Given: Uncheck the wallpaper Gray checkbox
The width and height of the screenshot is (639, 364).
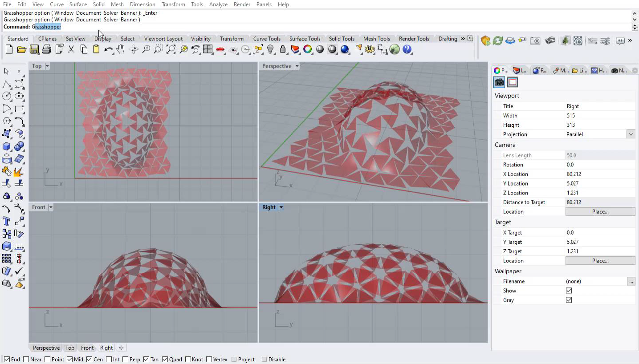Looking at the screenshot, I should tap(569, 300).
